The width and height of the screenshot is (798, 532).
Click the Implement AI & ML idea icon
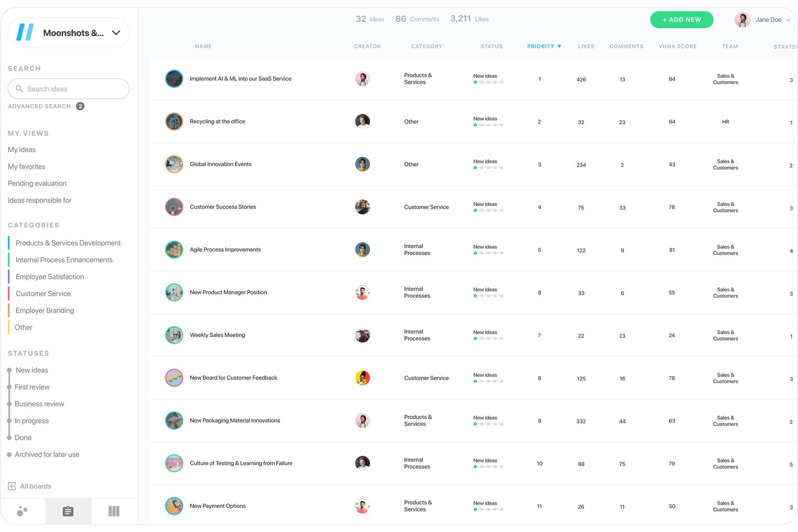[174, 79]
